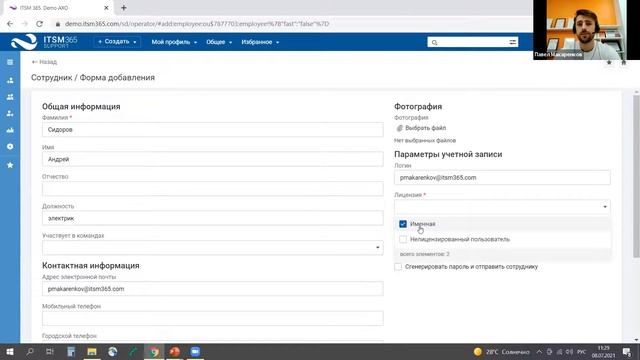
Task: Open advanced search filter icon
Action: point(513,42)
